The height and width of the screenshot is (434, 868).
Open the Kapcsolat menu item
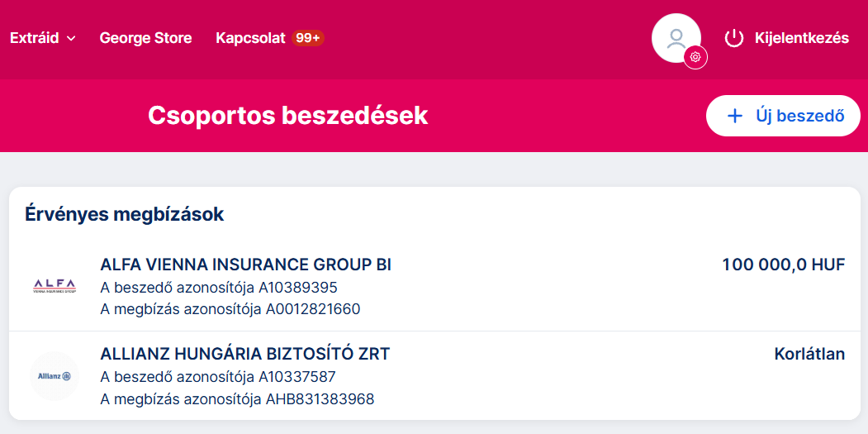(x=250, y=38)
